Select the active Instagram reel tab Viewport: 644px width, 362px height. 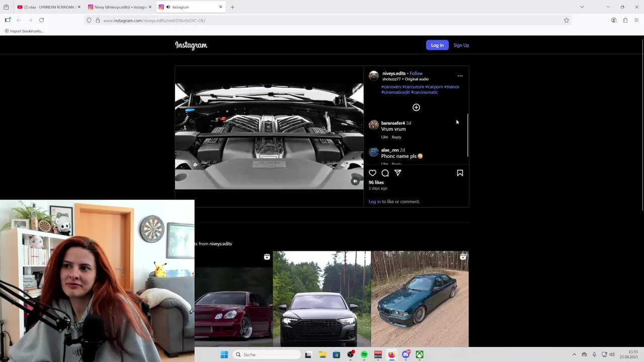[190, 7]
